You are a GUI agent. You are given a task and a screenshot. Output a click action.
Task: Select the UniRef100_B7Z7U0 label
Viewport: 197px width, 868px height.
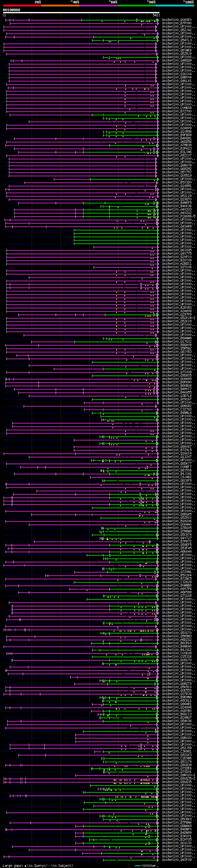pyautogui.click(x=177, y=111)
